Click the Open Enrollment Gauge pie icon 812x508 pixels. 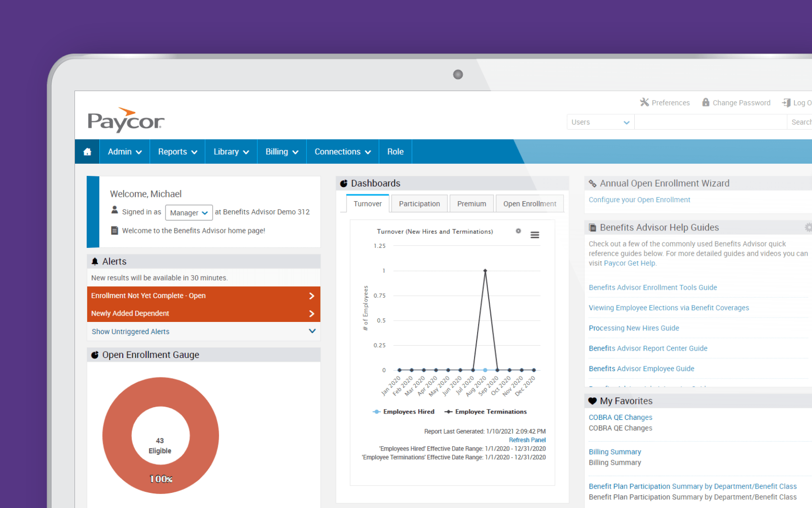tap(95, 355)
